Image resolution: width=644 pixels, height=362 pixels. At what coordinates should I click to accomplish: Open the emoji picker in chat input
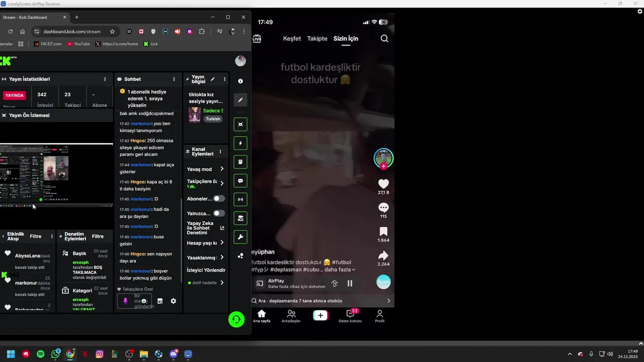[x=144, y=301]
